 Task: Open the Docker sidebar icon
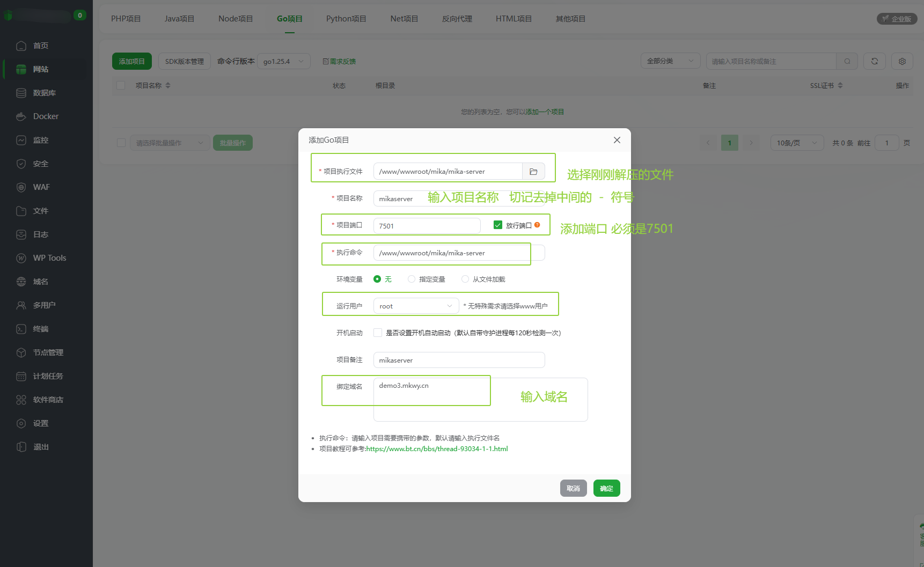pos(21,116)
